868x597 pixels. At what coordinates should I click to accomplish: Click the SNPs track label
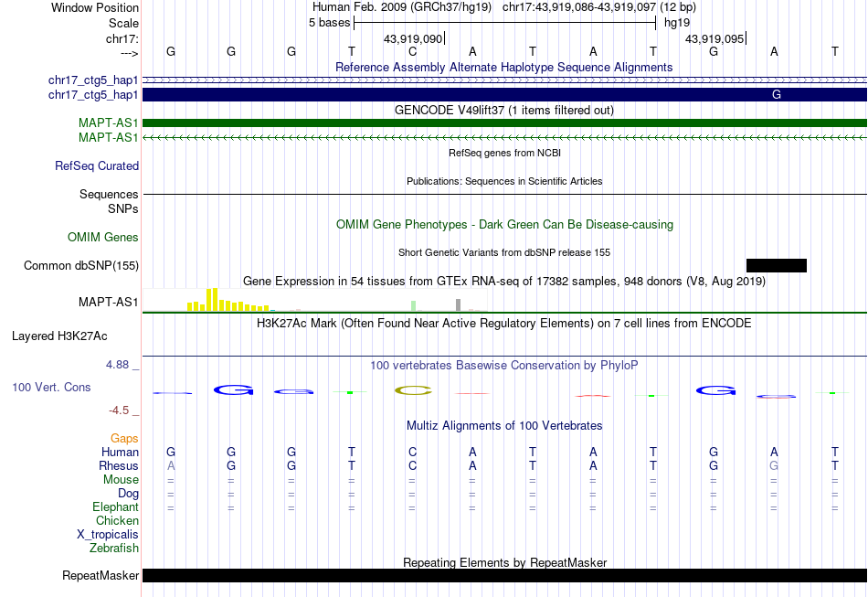coord(123,208)
